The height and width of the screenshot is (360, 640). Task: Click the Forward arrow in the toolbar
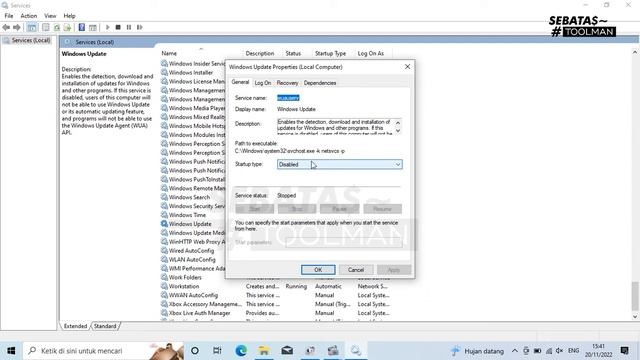17,27
